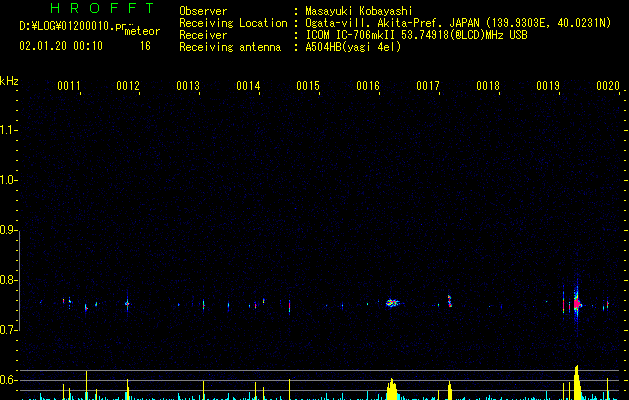Click the Observer label
This screenshot has height=400, width=629.
(203, 11)
